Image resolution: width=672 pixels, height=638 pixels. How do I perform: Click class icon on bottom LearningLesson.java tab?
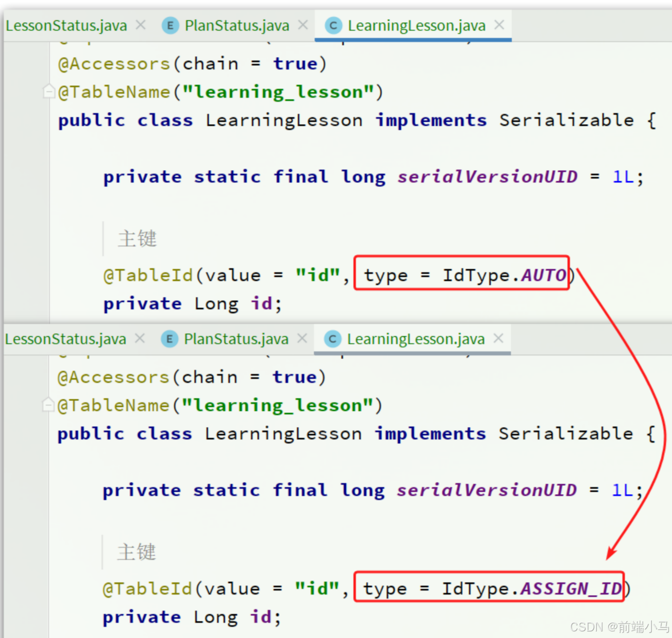[332, 339]
